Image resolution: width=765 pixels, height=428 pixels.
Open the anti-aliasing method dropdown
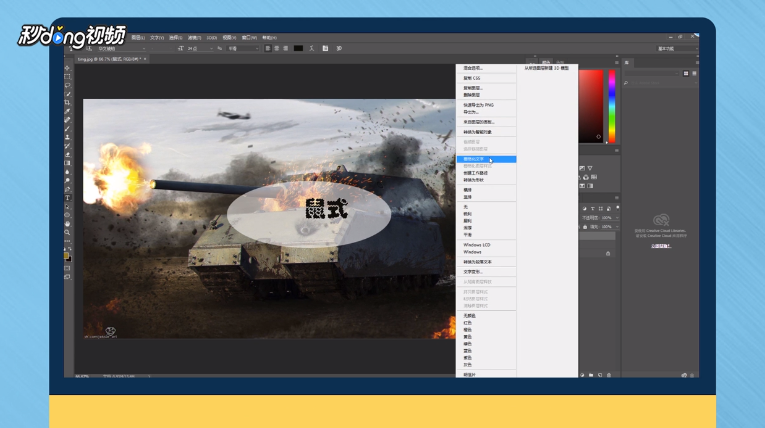coord(243,48)
